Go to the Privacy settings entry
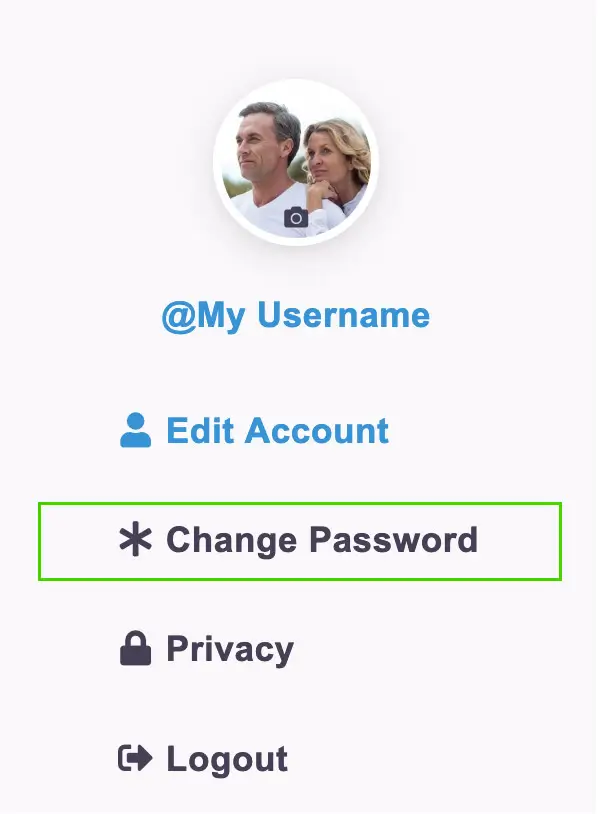This screenshot has width=600, height=814. tap(207, 649)
